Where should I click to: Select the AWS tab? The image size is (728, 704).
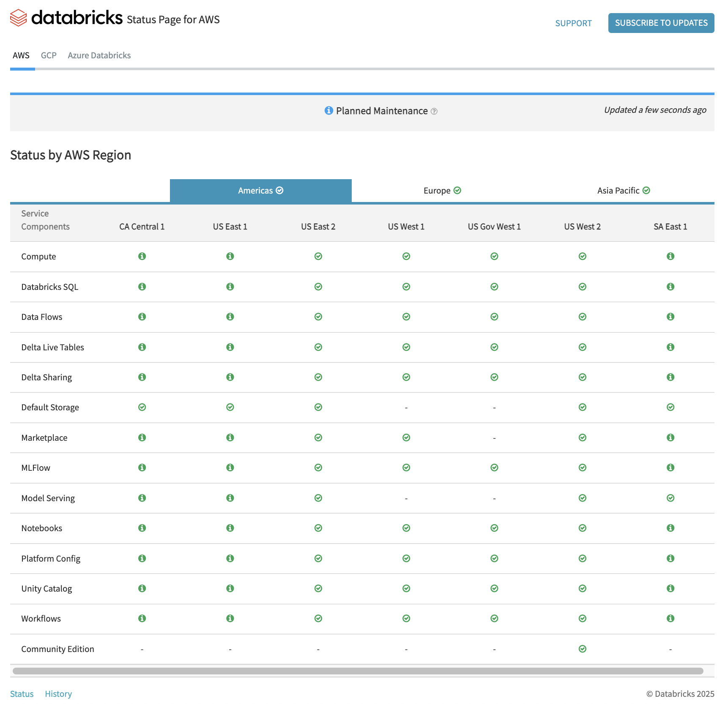click(x=21, y=55)
